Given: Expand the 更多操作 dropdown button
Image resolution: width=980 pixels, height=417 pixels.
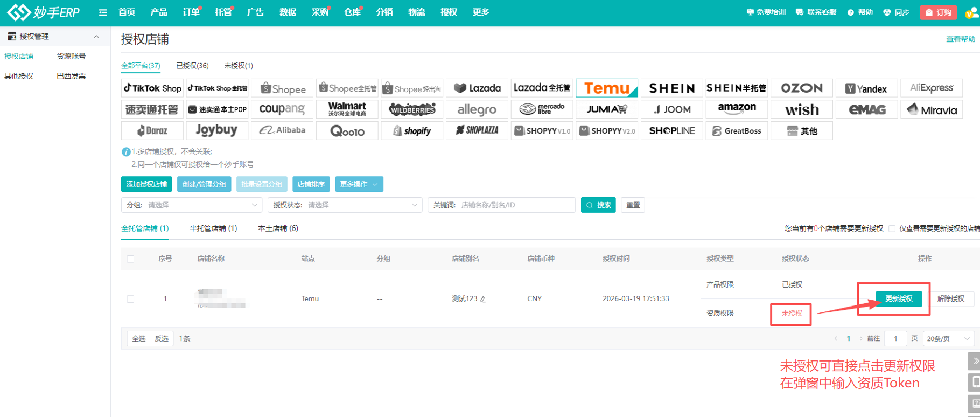Looking at the screenshot, I should click(359, 184).
